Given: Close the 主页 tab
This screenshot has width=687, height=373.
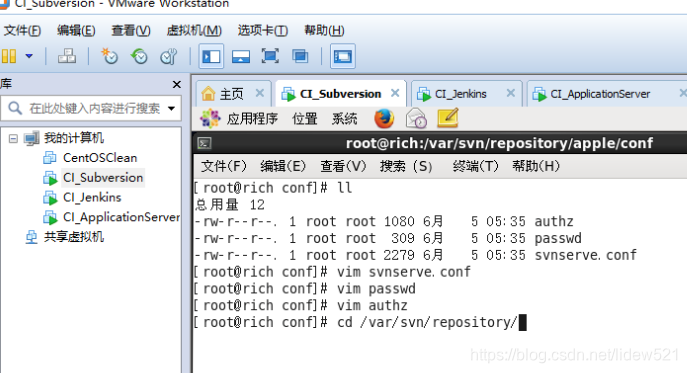Looking at the screenshot, I should click(x=260, y=93).
